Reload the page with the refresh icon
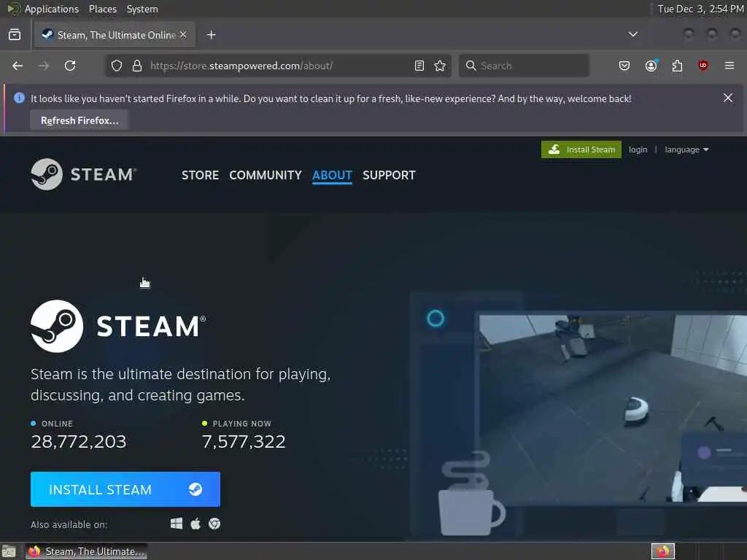This screenshot has width=747, height=560. (70, 66)
